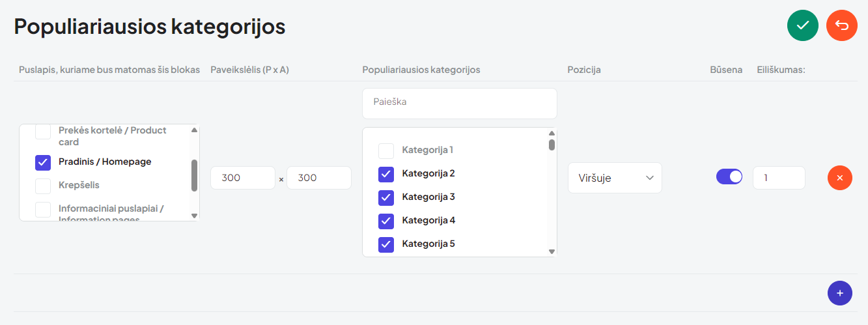Click the green checkmark save button
Screen dimensions: 868x325
click(803, 26)
